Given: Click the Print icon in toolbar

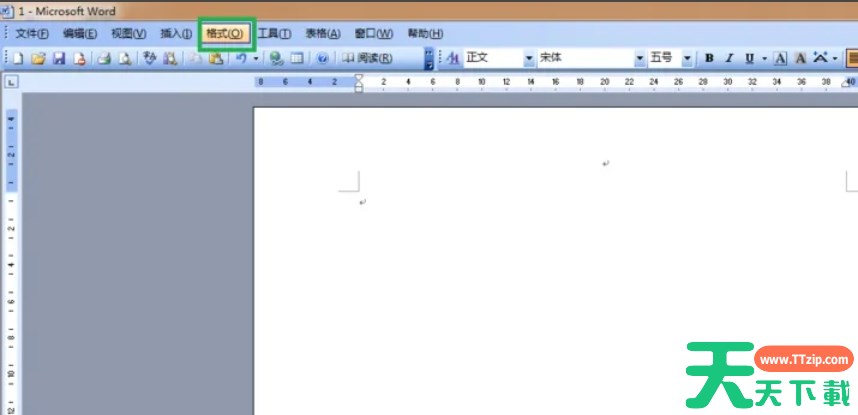Looking at the screenshot, I should pyautogui.click(x=103, y=59).
